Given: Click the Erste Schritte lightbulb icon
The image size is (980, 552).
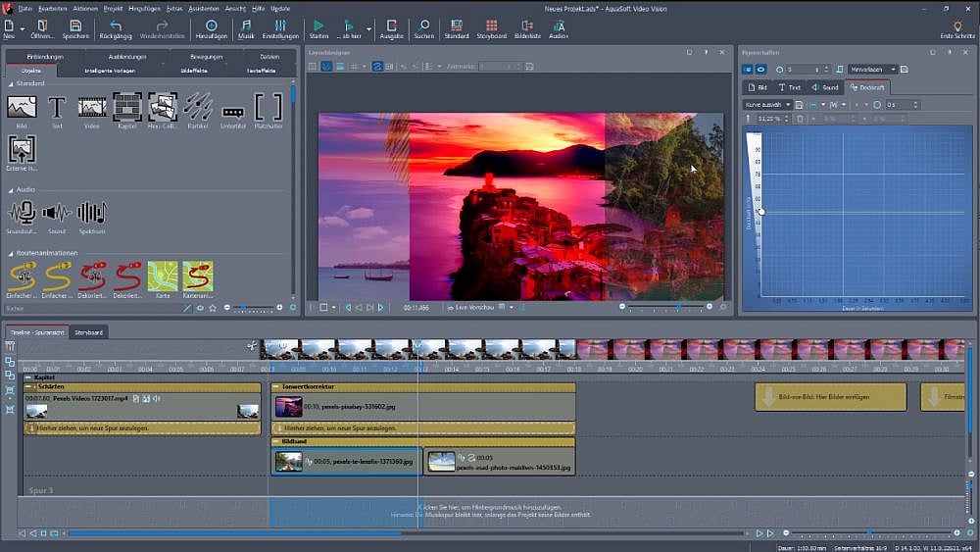Looking at the screenshot, I should [x=956, y=28].
